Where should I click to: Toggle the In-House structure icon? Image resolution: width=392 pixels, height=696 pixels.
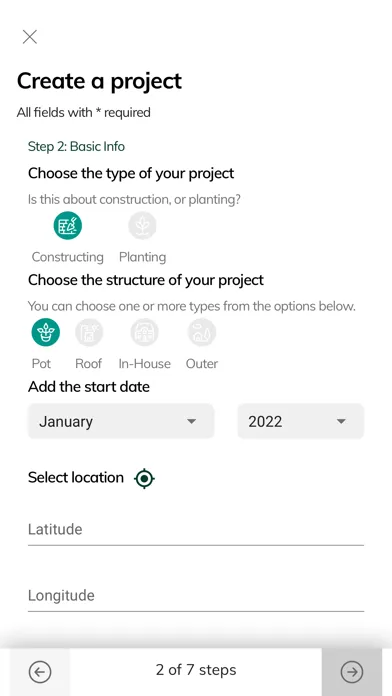[144, 332]
